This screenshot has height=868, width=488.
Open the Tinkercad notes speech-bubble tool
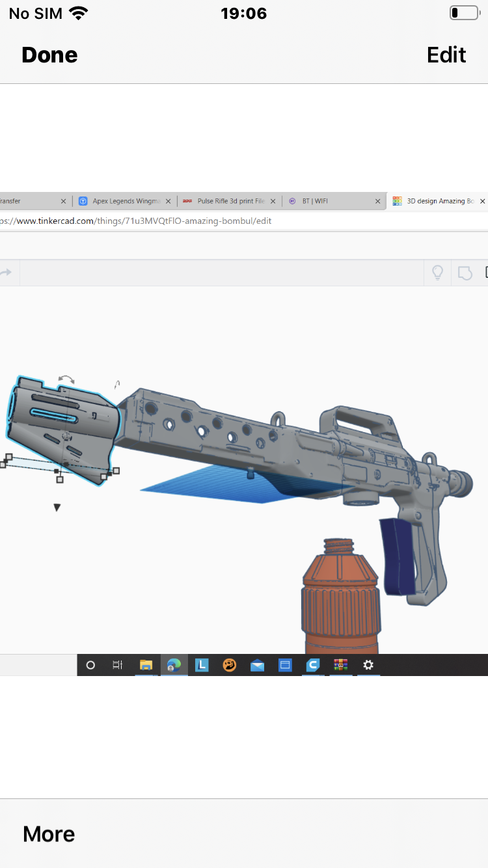click(465, 273)
